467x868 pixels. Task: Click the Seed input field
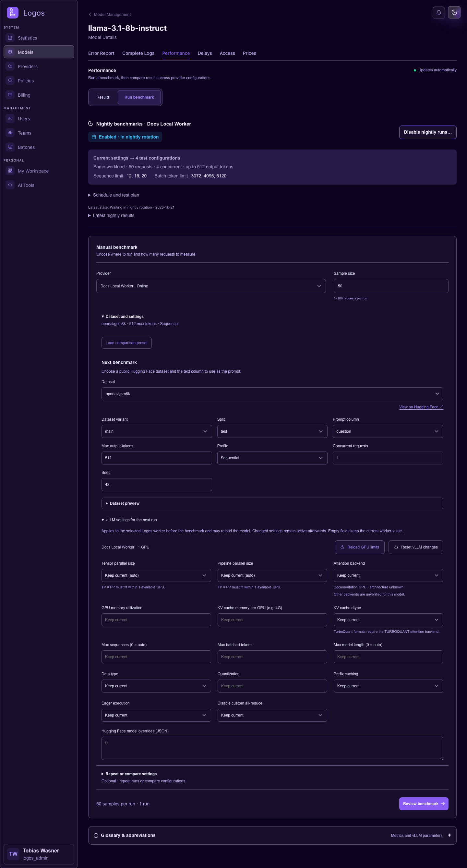pyautogui.click(x=157, y=485)
